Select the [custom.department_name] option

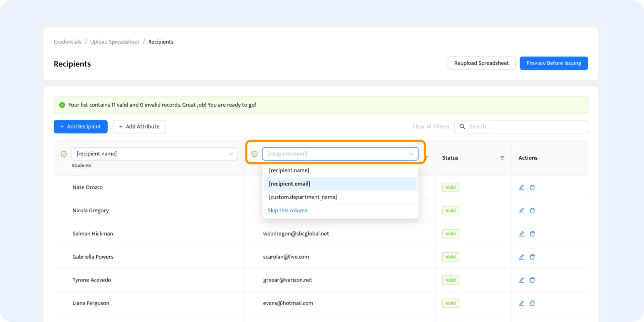303,197
